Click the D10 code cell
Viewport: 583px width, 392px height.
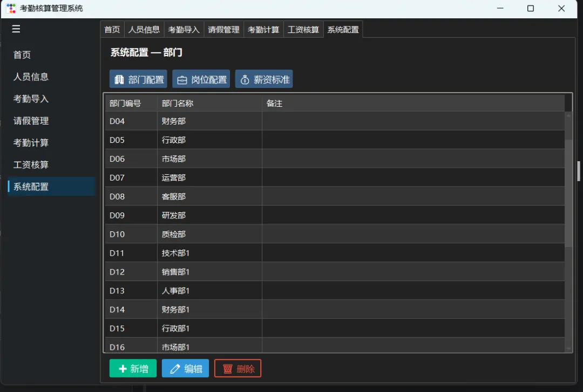(131, 234)
